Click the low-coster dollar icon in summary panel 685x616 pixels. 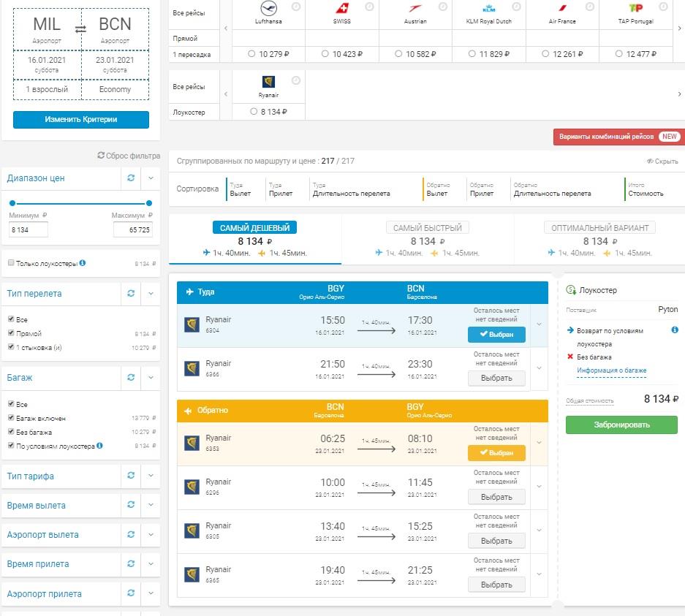pyautogui.click(x=571, y=290)
